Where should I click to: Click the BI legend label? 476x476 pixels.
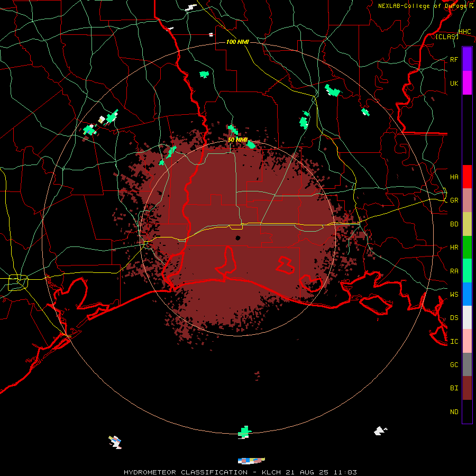454,388
